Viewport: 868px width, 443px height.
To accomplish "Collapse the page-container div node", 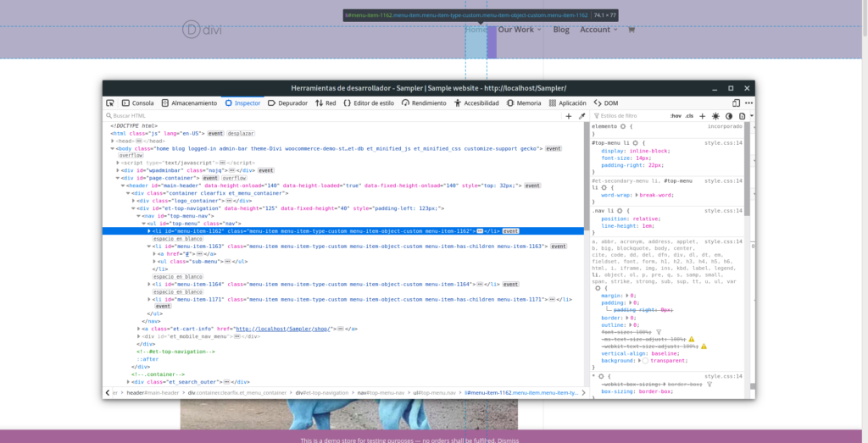I will 117,178.
